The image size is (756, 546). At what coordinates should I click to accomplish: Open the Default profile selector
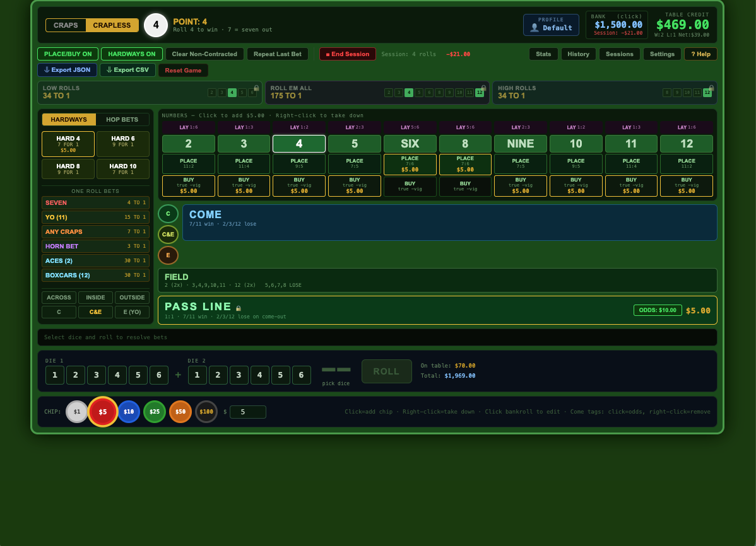pyautogui.click(x=551, y=25)
